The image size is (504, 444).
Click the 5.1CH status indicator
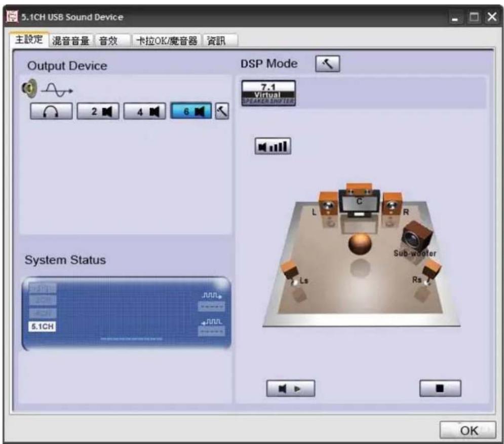click(x=43, y=326)
